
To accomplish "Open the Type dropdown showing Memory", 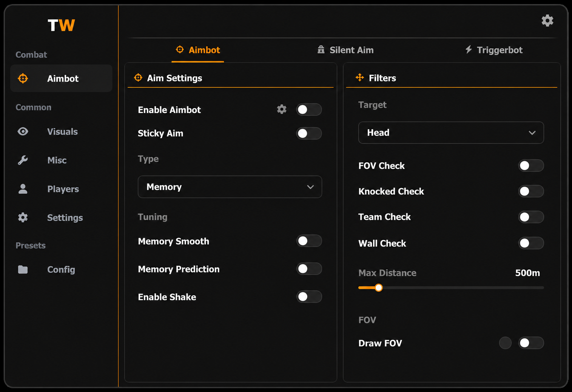I will point(230,187).
